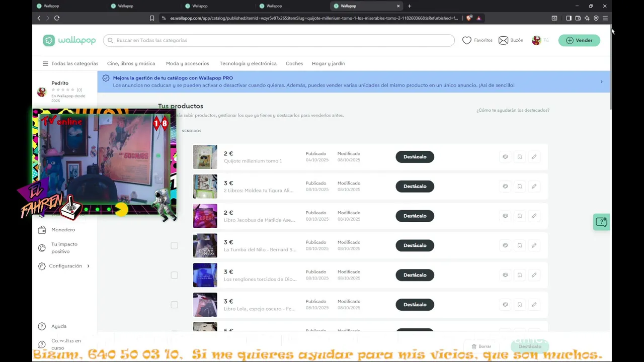The image size is (644, 362).
Task: Select checkbox for Libro Lola, espejo oscuro
Action: tap(174, 305)
